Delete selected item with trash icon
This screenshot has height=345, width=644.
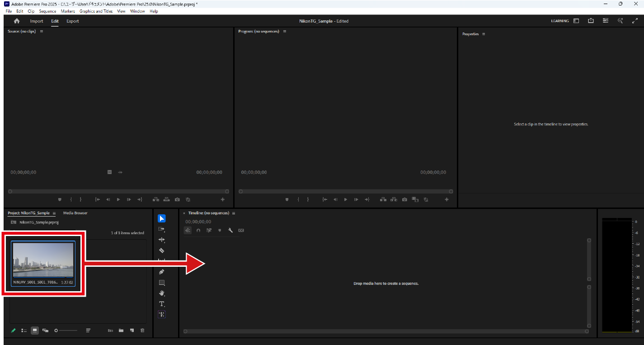coord(142,331)
